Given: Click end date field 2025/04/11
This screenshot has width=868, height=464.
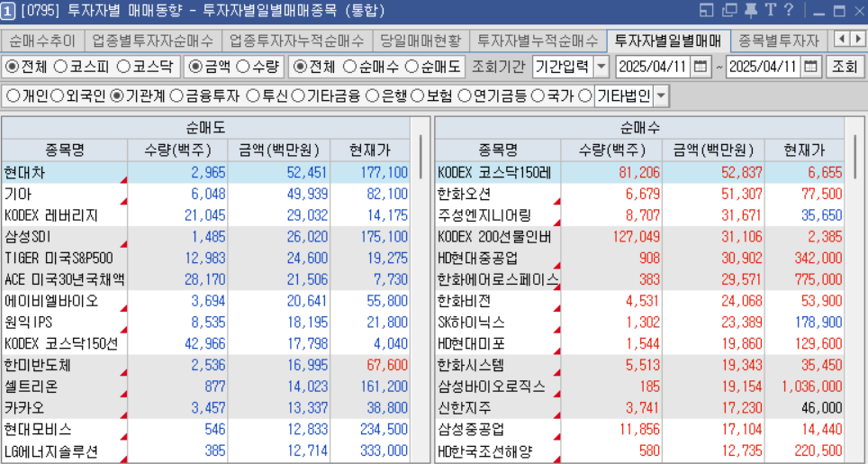Looking at the screenshot, I should pyautogui.click(x=763, y=67).
